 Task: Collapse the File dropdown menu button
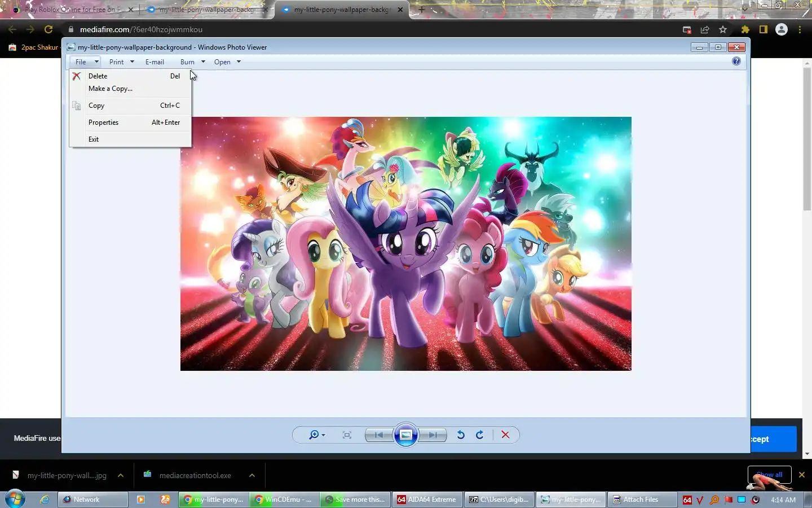point(85,62)
